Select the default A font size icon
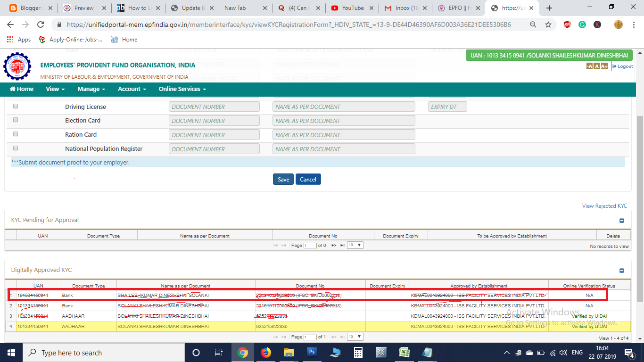 [x=596, y=66]
